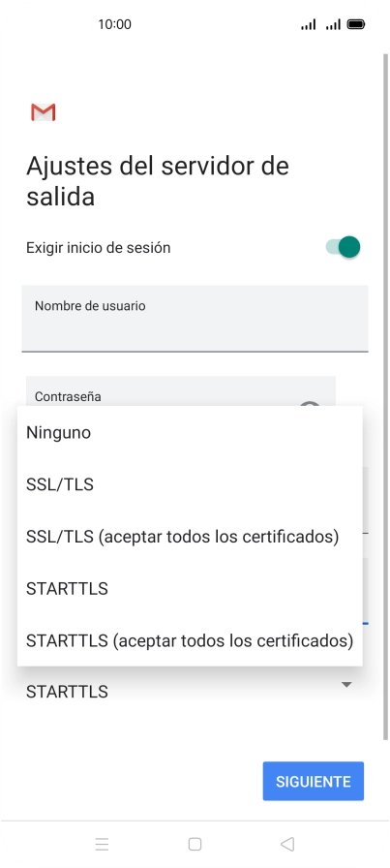This screenshot has width=390, height=868.
Task: Tap the second signal strength icon
Action: tap(333, 24)
